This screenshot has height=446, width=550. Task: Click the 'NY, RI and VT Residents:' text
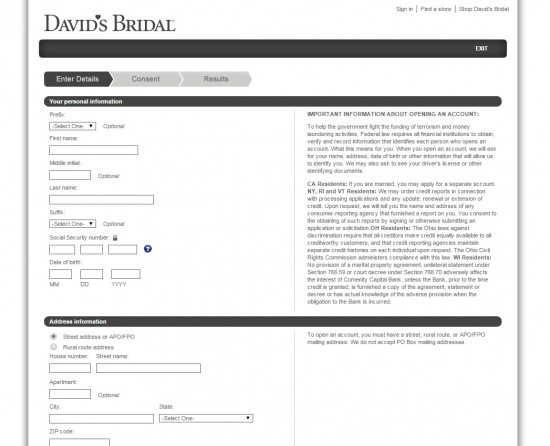[x=342, y=191]
